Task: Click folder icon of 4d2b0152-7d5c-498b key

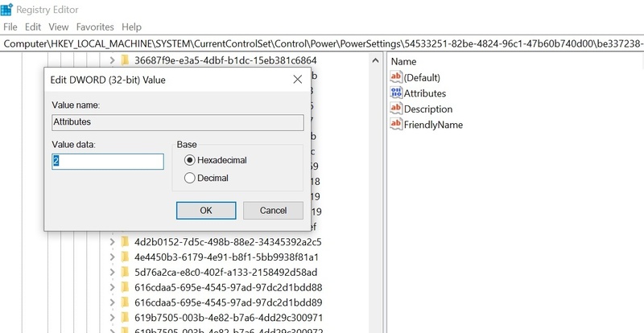Action: [126, 242]
